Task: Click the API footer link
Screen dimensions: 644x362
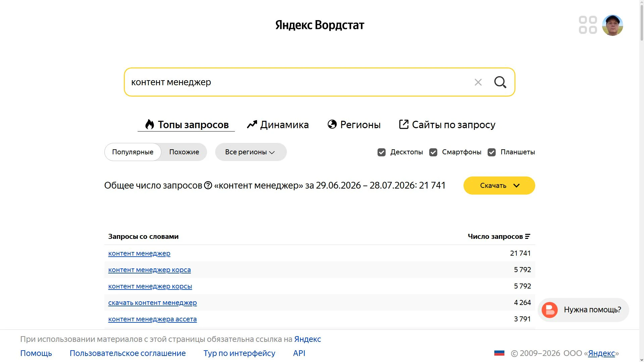Action: pyautogui.click(x=299, y=353)
